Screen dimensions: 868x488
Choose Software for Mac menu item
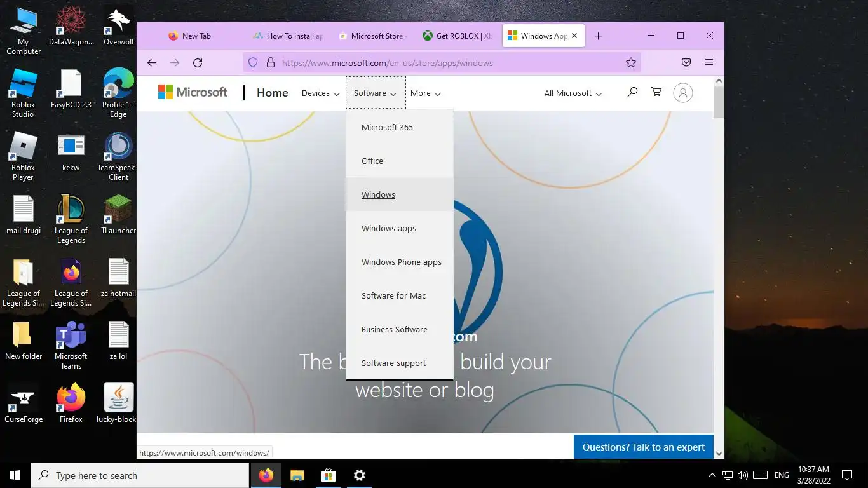coord(400,295)
